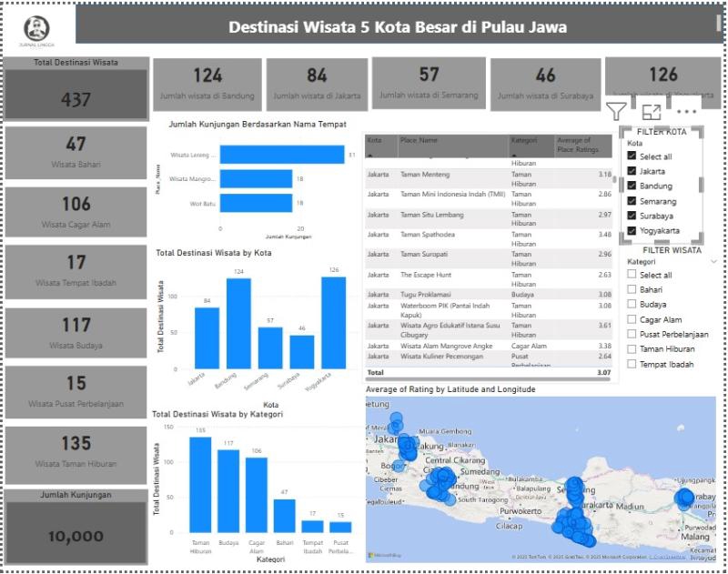Check the Pusat Perbelanjaan category checkbox

point(632,334)
